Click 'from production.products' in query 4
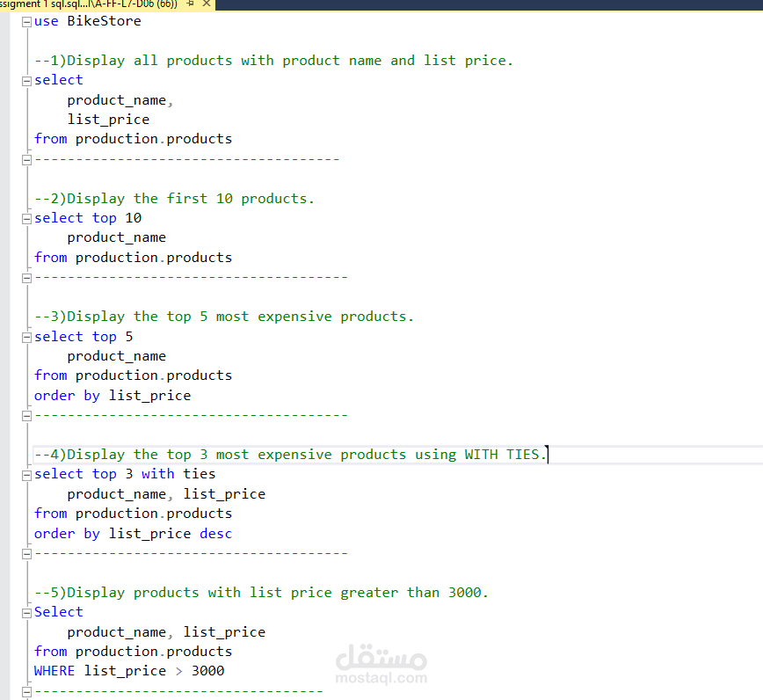763x700 pixels. click(x=133, y=514)
